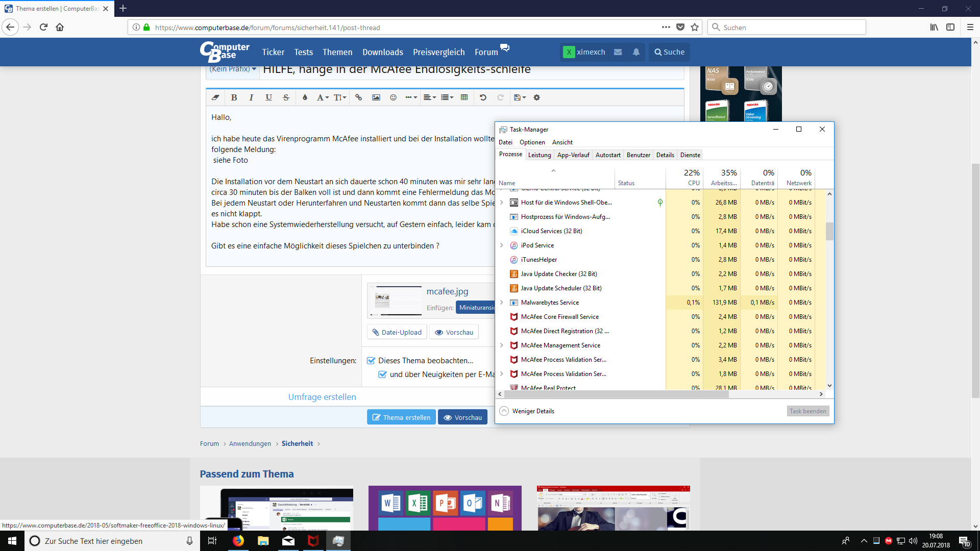Open the Umfrage erstellen link
The image size is (980, 551).
(322, 397)
